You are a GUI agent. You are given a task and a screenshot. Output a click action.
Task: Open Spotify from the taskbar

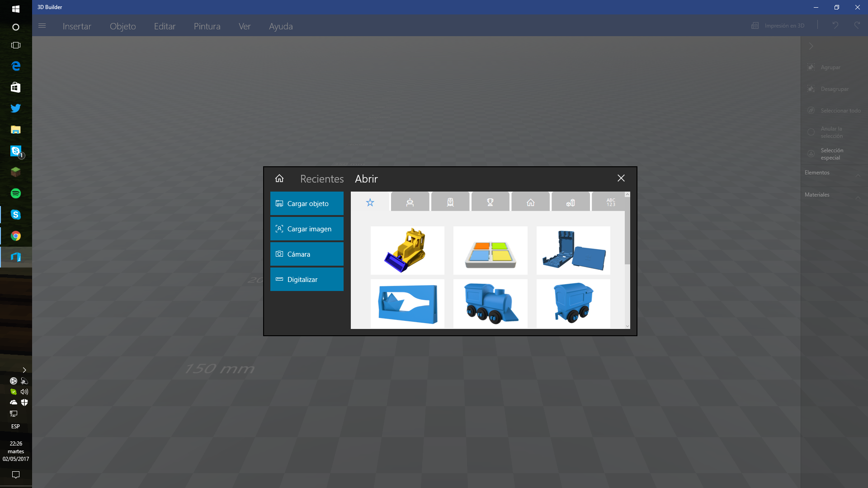click(16, 193)
